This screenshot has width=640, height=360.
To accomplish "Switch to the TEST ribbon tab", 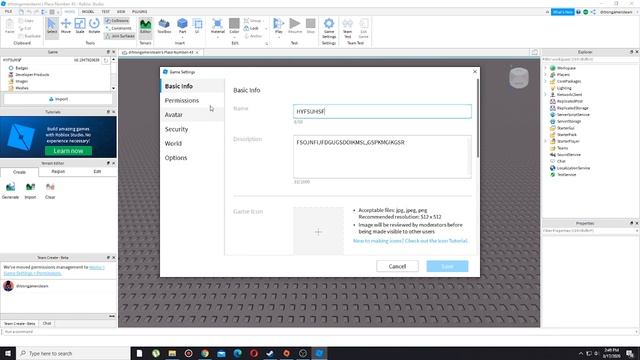I will click(x=105, y=11).
